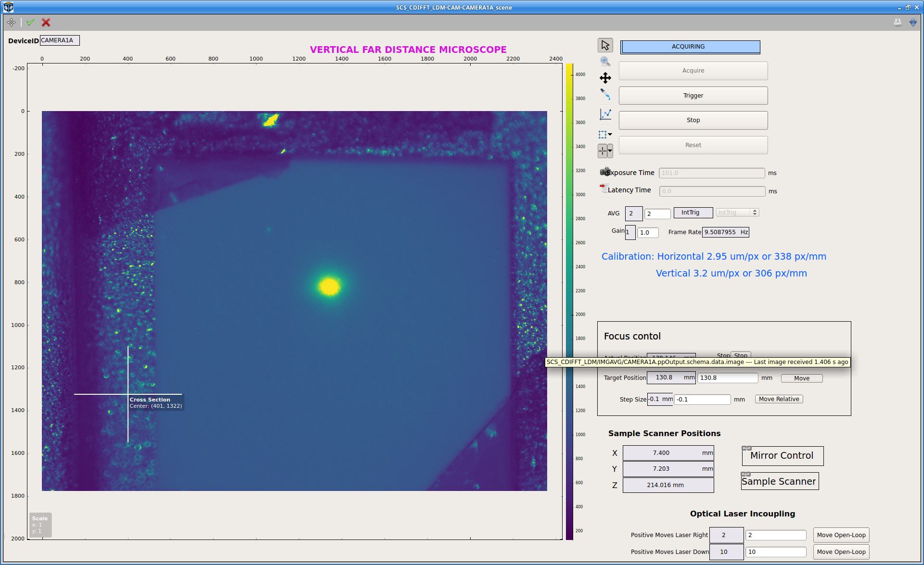Edit the Step Size input field
The width and height of the screenshot is (924, 565).
pyautogui.click(x=702, y=400)
